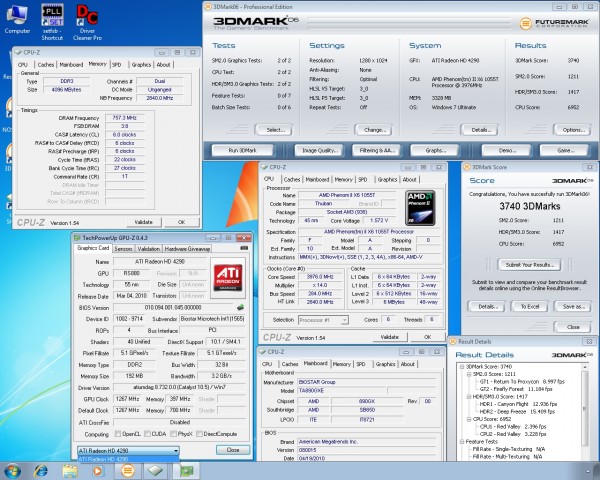
Task: Open Internet Explorer from the taskbar
Action: click(41, 471)
